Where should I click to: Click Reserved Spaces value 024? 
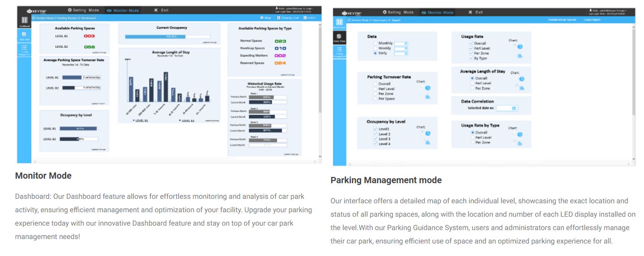(280, 63)
